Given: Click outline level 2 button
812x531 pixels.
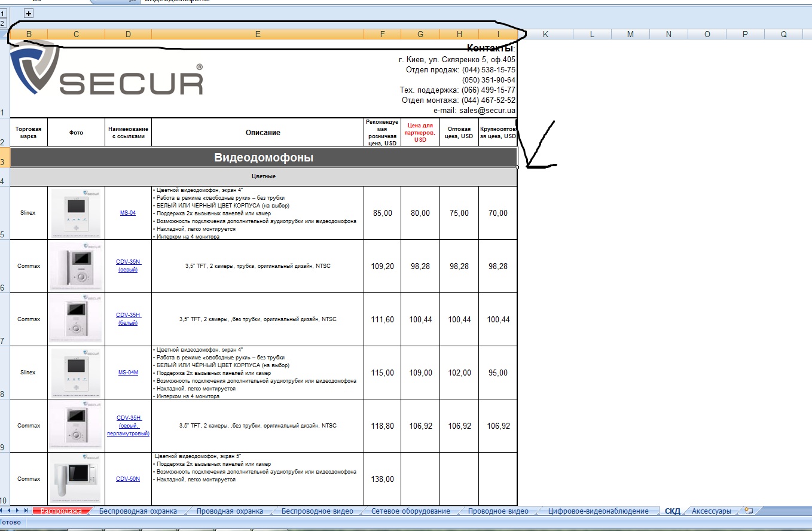Looking at the screenshot, I should (3, 23).
